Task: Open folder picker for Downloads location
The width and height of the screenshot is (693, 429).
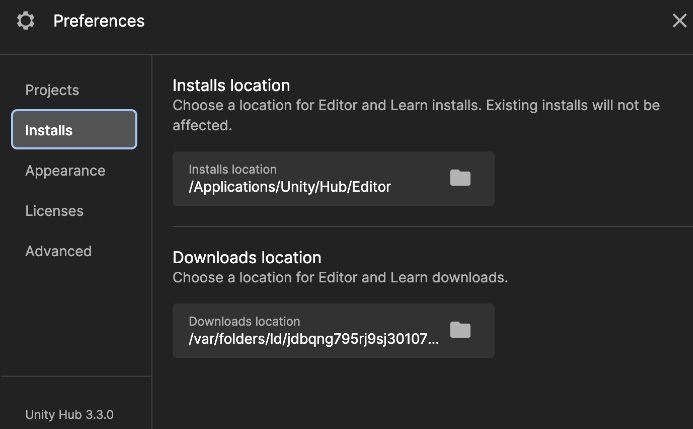Action: coord(460,330)
